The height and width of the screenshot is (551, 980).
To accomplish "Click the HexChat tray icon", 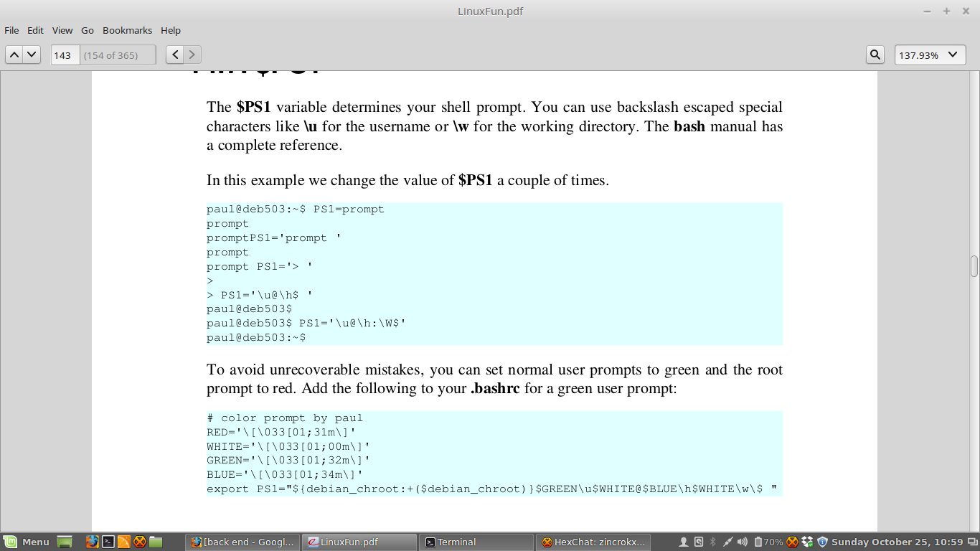I will tap(792, 542).
